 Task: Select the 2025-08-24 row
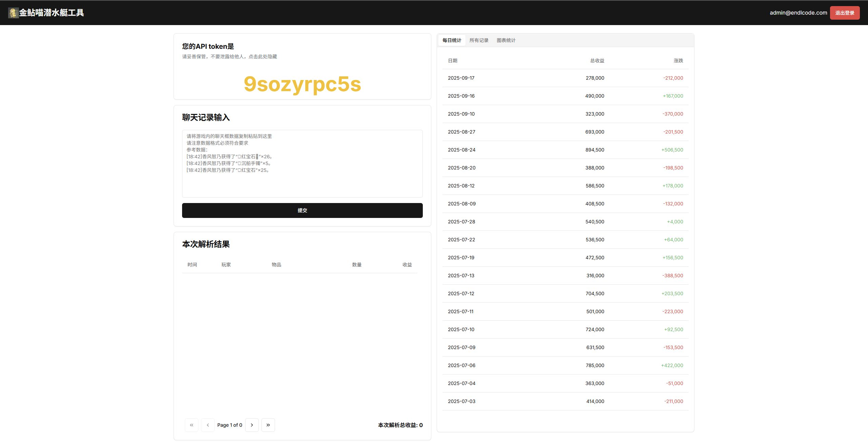pos(565,150)
